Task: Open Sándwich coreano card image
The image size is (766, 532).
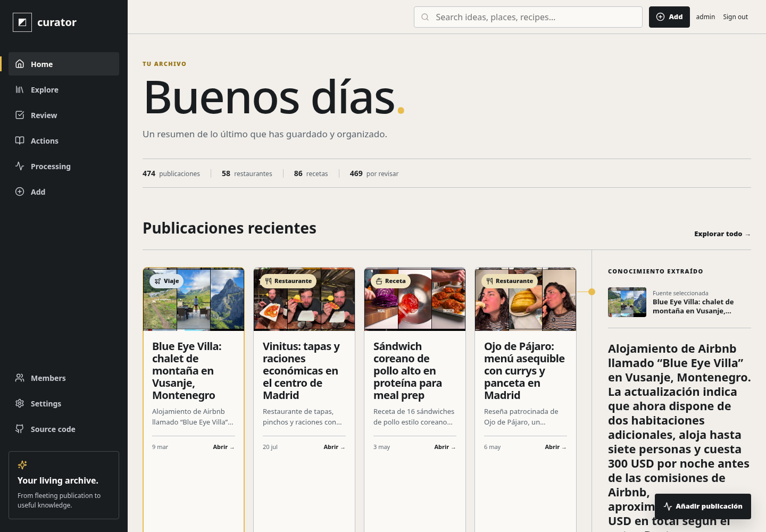Action: pyautogui.click(x=415, y=299)
